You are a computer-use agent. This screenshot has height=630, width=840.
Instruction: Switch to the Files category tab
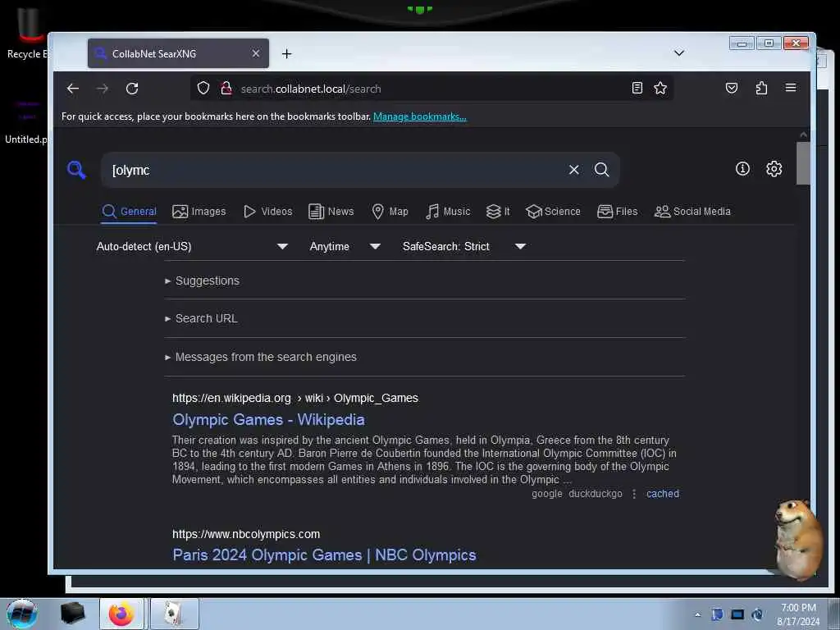tap(617, 211)
